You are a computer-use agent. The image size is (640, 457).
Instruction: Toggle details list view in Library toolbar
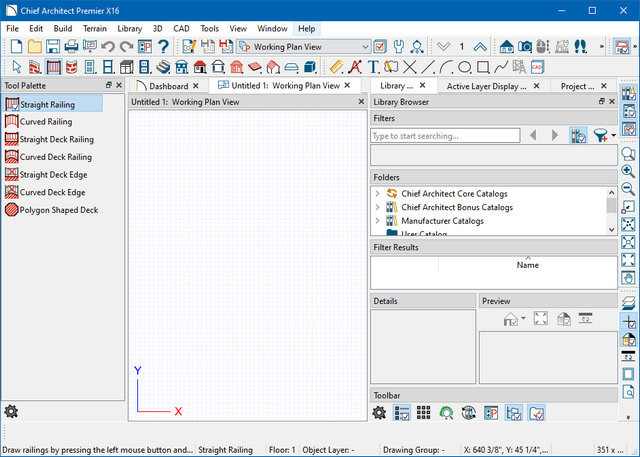click(402, 412)
